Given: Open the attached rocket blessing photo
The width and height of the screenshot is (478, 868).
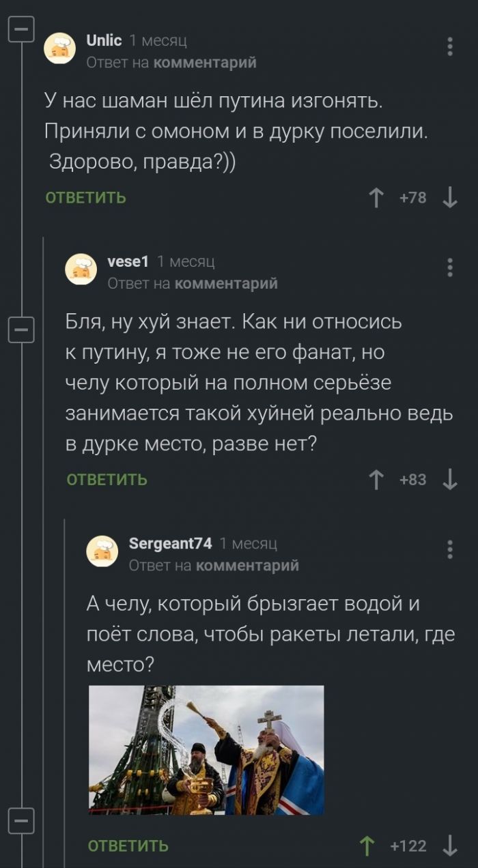Looking at the screenshot, I should (206, 750).
